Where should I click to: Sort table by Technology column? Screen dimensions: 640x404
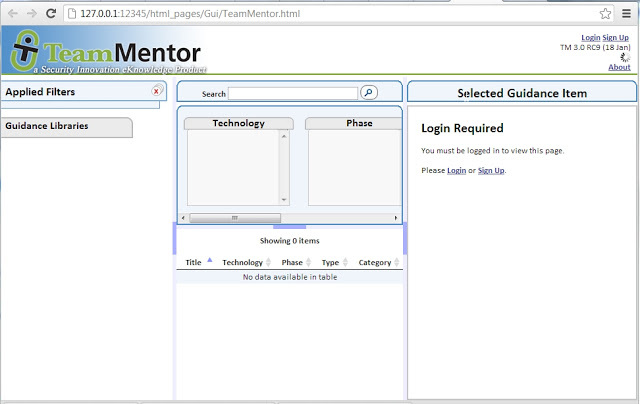click(x=242, y=262)
